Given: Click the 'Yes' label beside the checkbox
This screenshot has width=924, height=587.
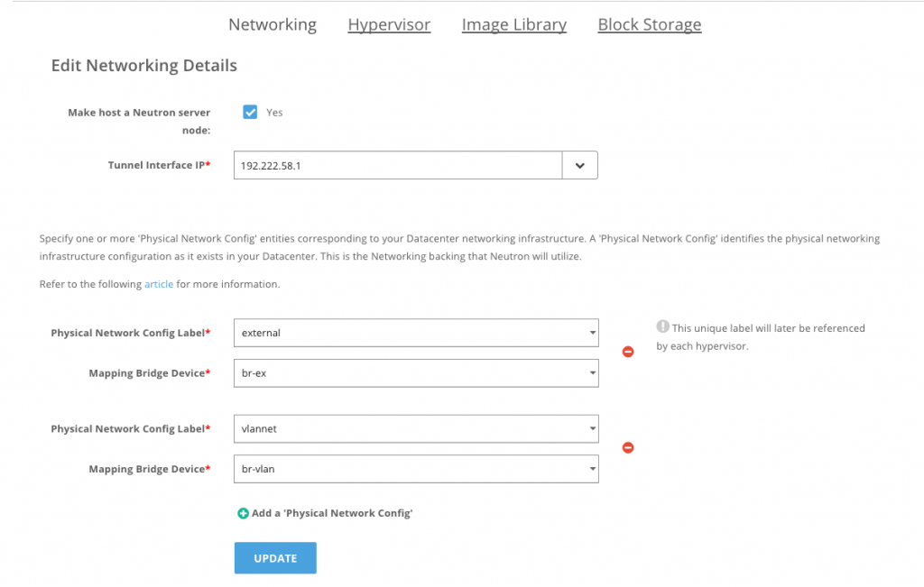Looking at the screenshot, I should [x=274, y=113].
